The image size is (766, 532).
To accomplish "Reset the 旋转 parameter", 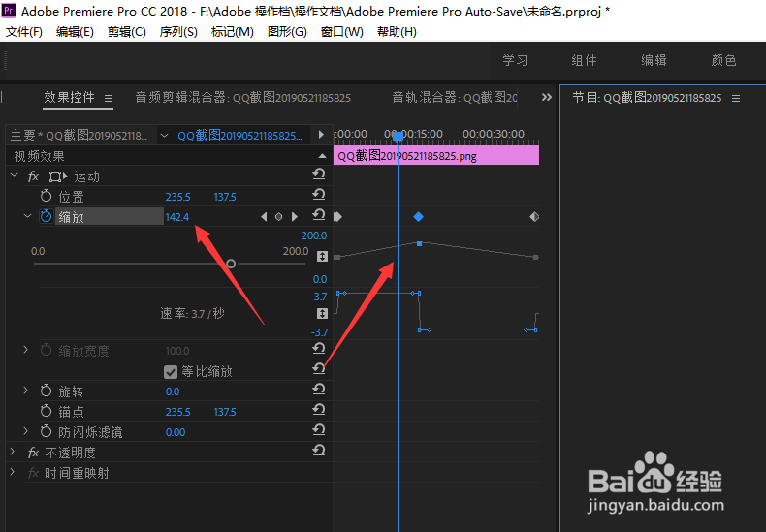I will click(x=319, y=389).
